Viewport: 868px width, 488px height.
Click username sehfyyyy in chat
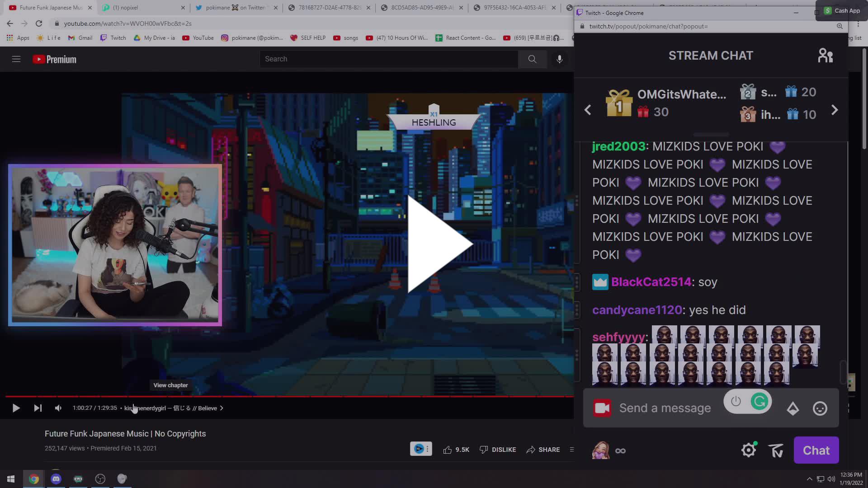[x=618, y=337]
